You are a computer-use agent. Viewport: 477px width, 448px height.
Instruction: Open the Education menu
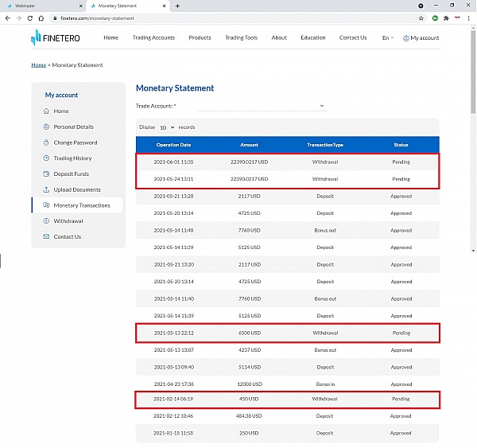pos(313,37)
